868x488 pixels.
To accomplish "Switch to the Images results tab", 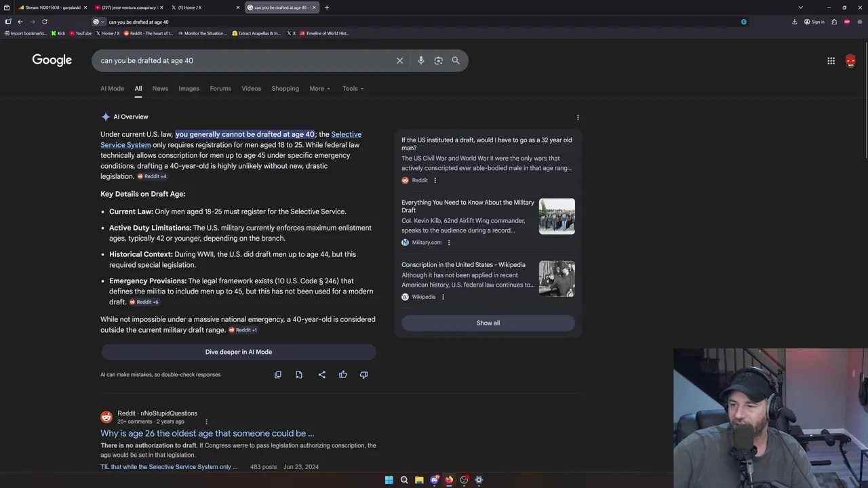I will tap(189, 88).
